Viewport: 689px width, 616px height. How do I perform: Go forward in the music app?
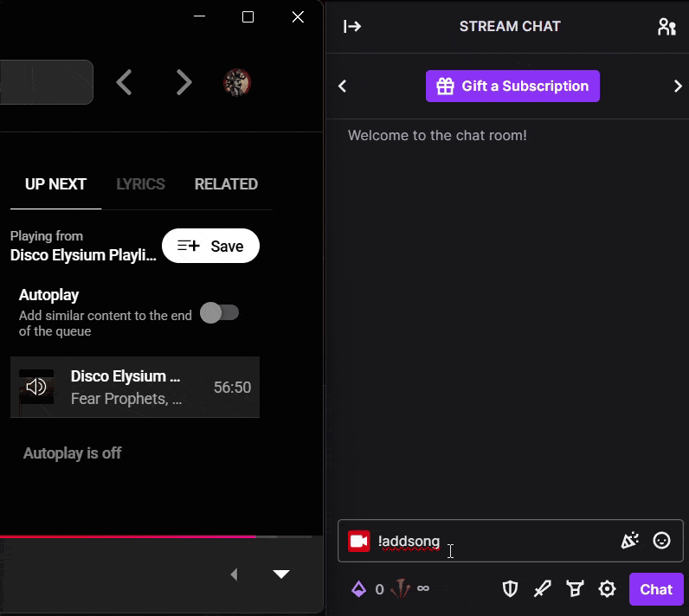[x=184, y=82]
